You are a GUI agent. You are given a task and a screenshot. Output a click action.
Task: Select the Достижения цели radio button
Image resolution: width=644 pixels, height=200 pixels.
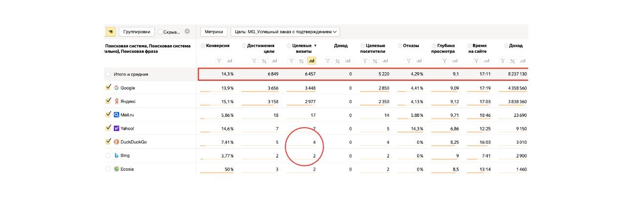(x=244, y=46)
